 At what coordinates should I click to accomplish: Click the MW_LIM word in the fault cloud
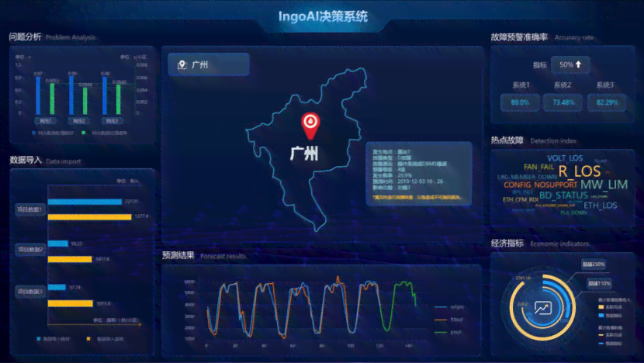(604, 185)
